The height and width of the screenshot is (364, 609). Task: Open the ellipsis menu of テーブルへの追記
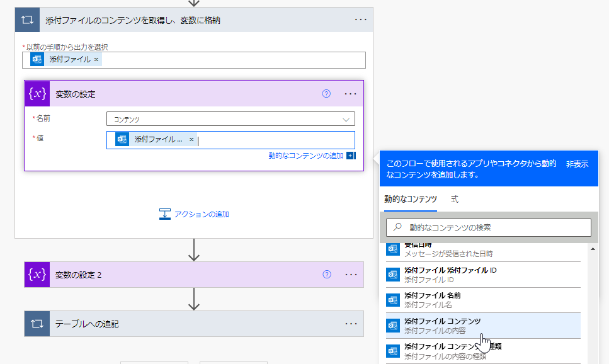351,324
